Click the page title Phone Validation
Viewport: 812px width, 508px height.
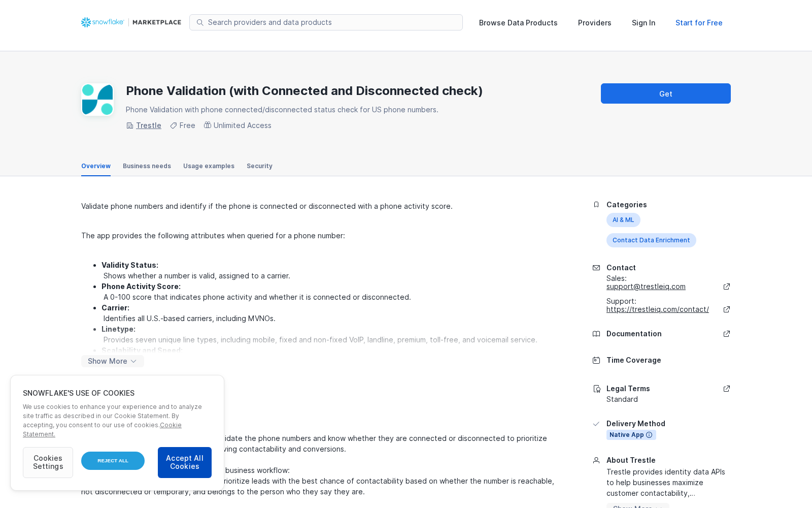click(x=304, y=91)
